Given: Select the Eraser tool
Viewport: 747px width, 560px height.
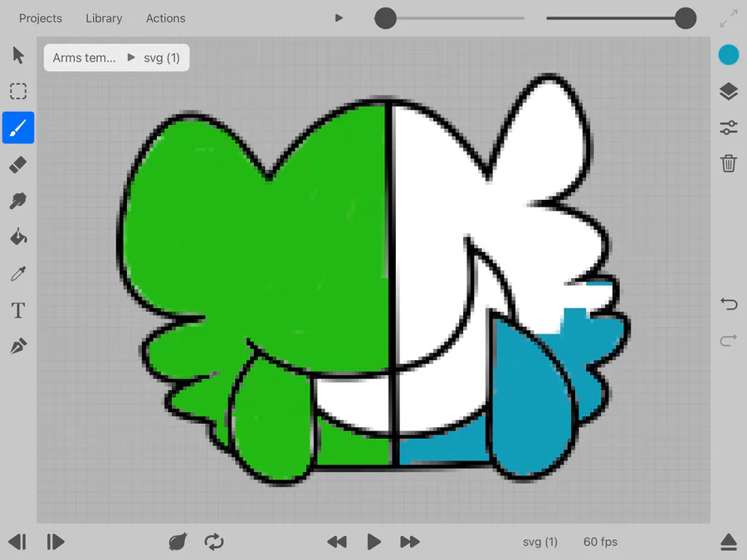Looking at the screenshot, I should point(18,165).
